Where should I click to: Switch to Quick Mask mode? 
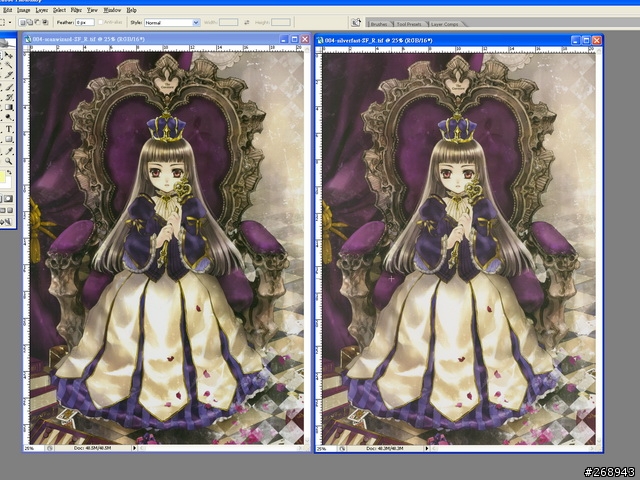(x=9, y=199)
